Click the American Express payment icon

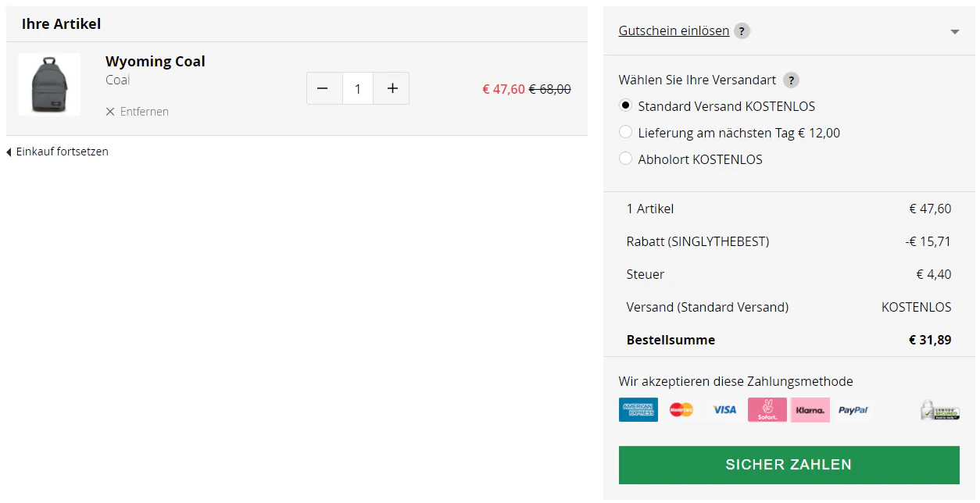[638, 410]
